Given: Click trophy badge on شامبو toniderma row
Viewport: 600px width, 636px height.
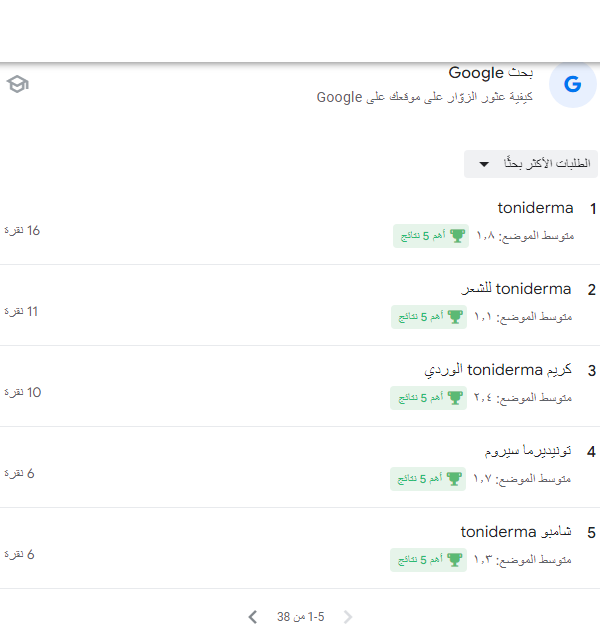Looking at the screenshot, I should [x=428, y=560].
